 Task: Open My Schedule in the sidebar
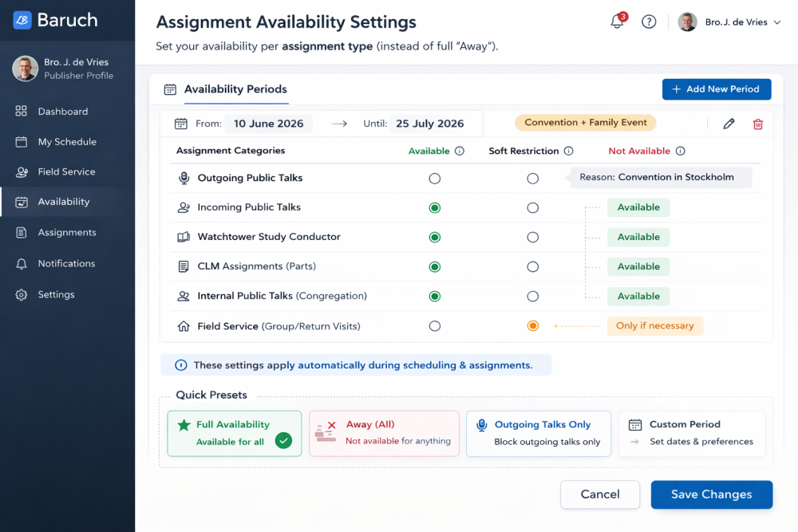67,142
